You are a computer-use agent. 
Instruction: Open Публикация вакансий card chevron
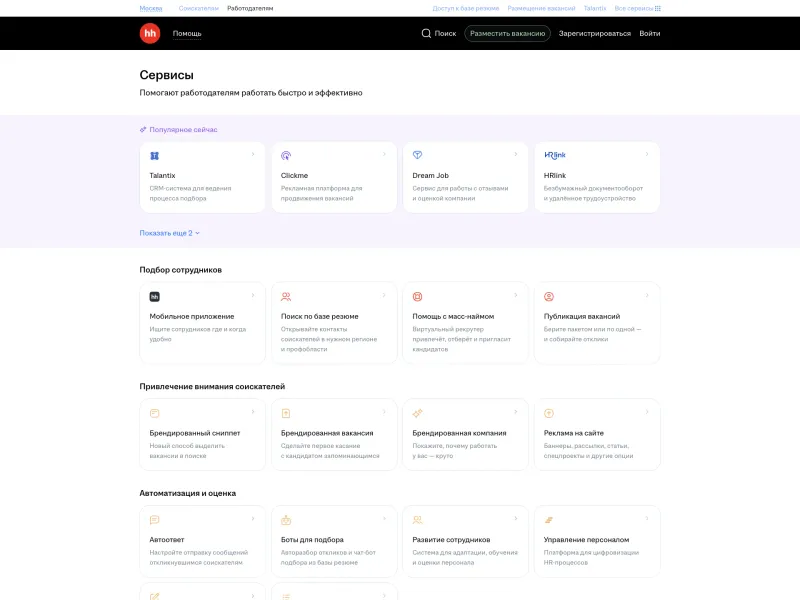[x=647, y=295]
